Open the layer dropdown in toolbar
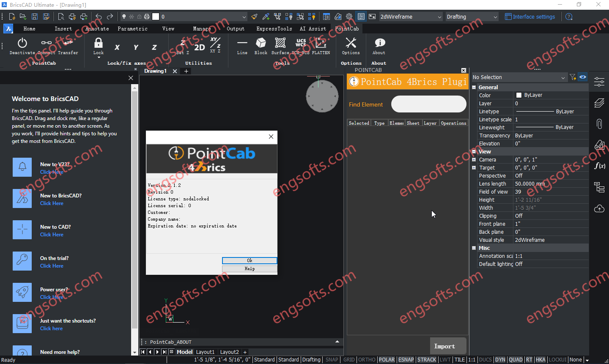The image size is (609, 364). pos(244,17)
